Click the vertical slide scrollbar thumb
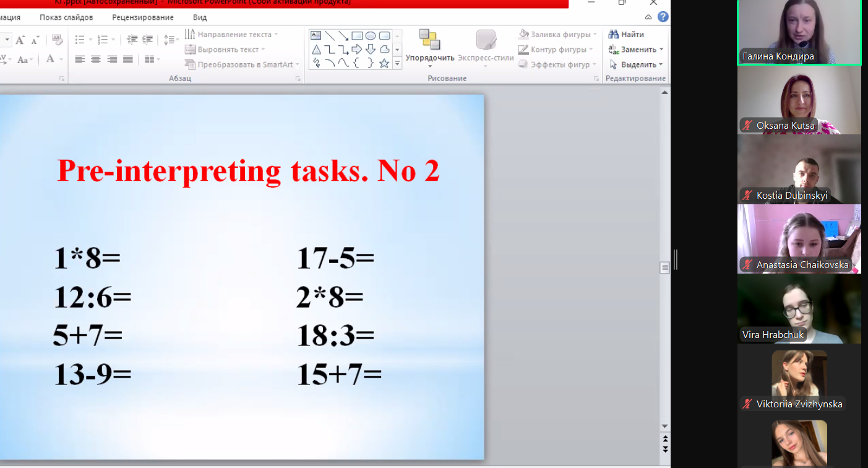 point(665,267)
